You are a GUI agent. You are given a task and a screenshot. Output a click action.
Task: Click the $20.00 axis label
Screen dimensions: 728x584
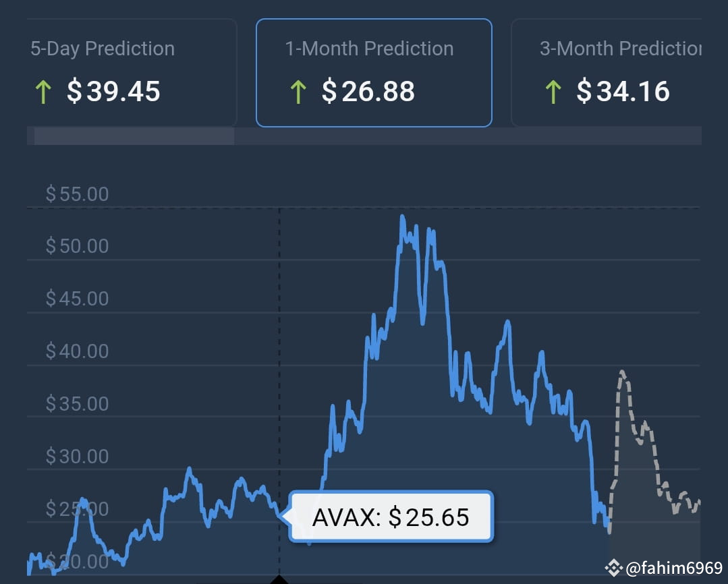(78, 561)
